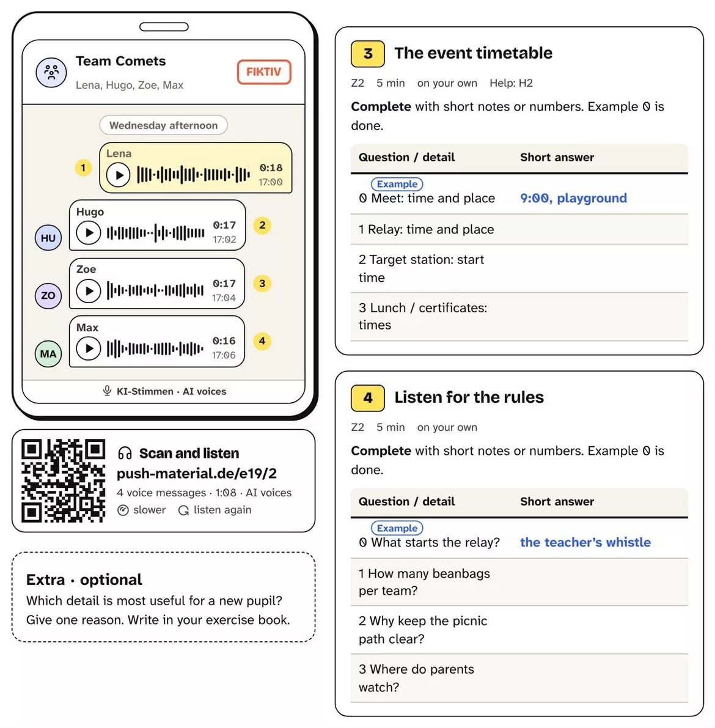Click the slower speed icon

(x=123, y=510)
